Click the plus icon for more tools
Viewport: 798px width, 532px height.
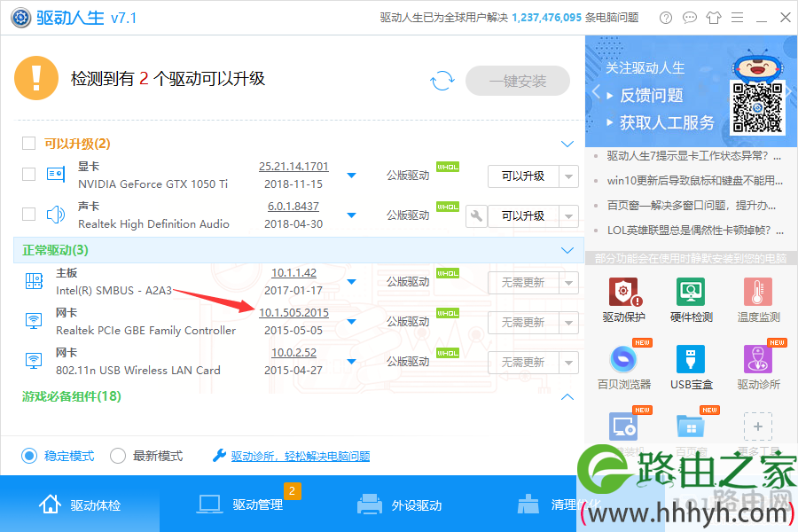[x=758, y=426]
